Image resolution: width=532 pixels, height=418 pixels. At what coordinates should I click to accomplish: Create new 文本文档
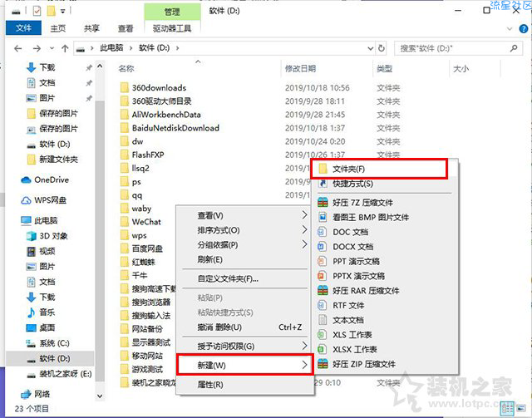pos(385,320)
